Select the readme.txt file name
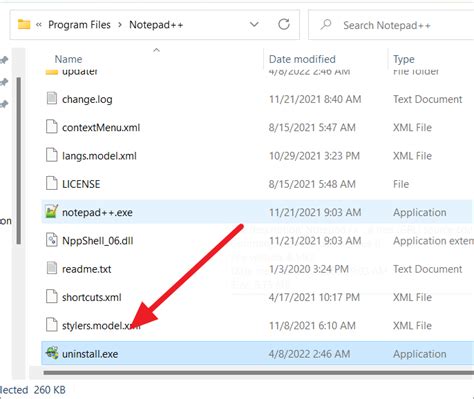This screenshot has height=399, width=474. [x=87, y=269]
